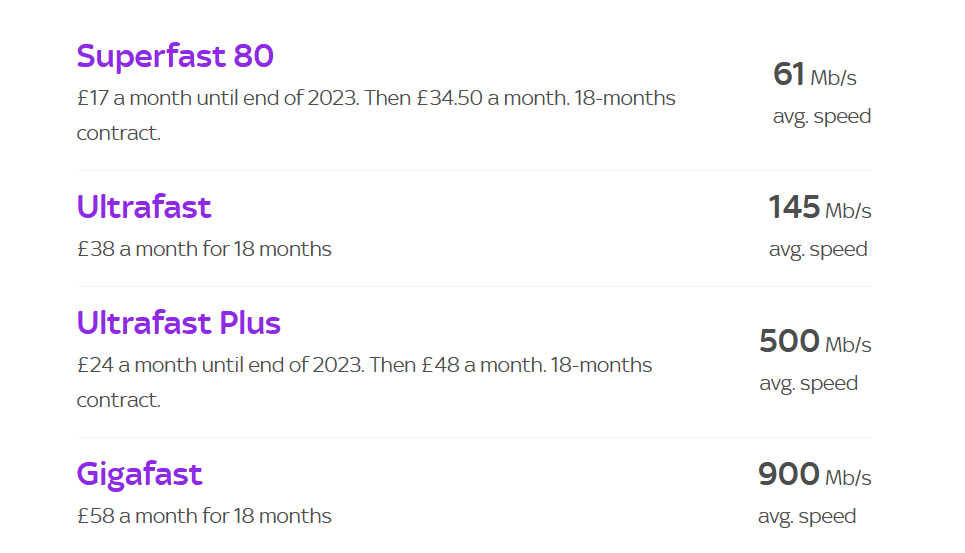Click the Mb/s unit beside 145
The width and height of the screenshot is (965, 553).
tap(848, 211)
